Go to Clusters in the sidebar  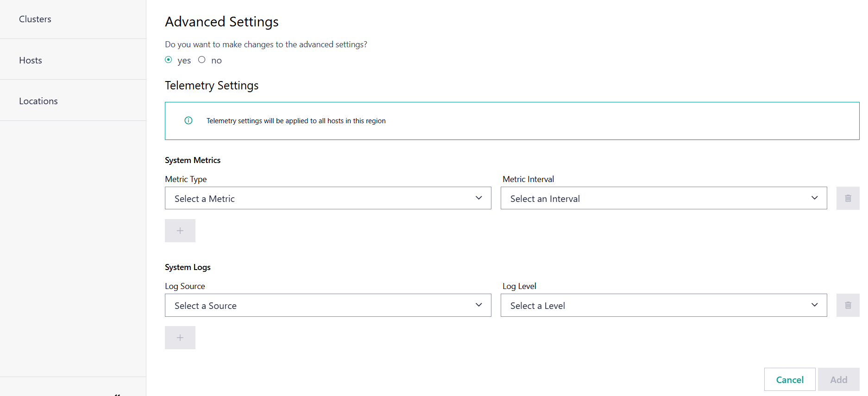35,19
